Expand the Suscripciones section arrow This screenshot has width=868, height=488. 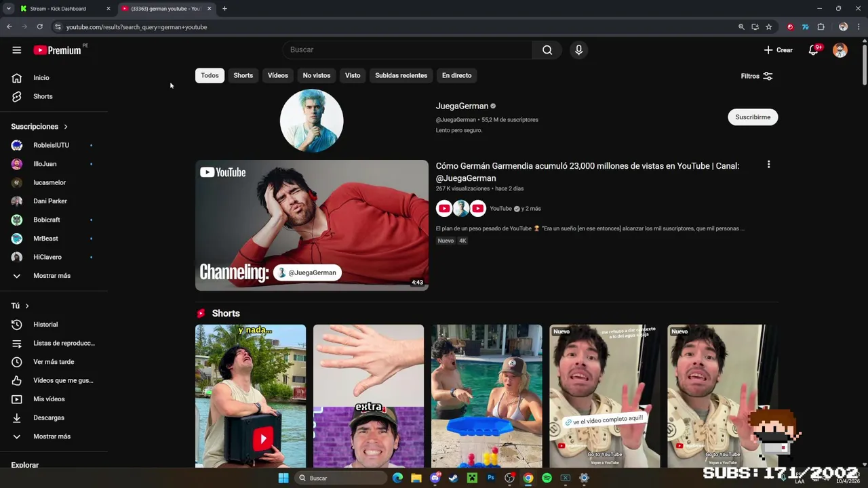click(x=66, y=127)
